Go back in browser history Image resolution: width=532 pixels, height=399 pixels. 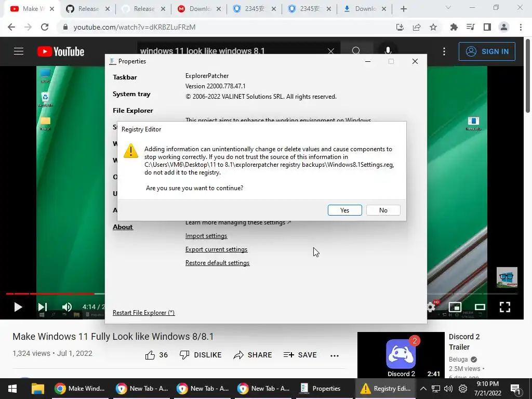point(11,27)
